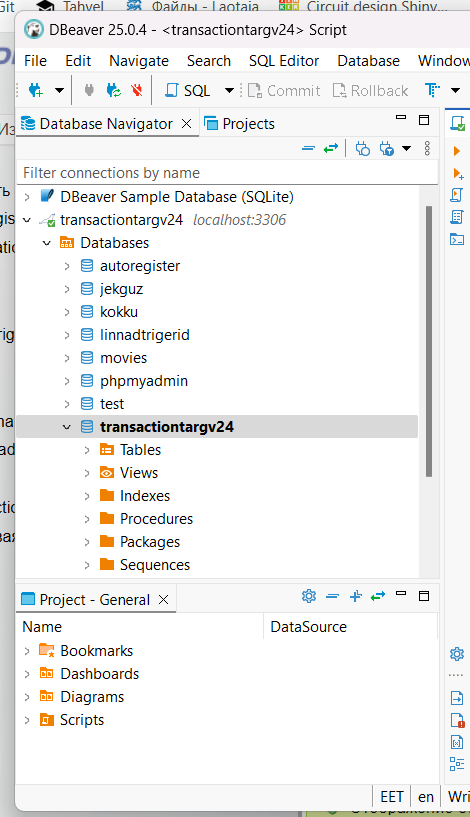The width and height of the screenshot is (470, 817).
Task: Click Execute SQL in new tab icon
Action: [x=458, y=174]
